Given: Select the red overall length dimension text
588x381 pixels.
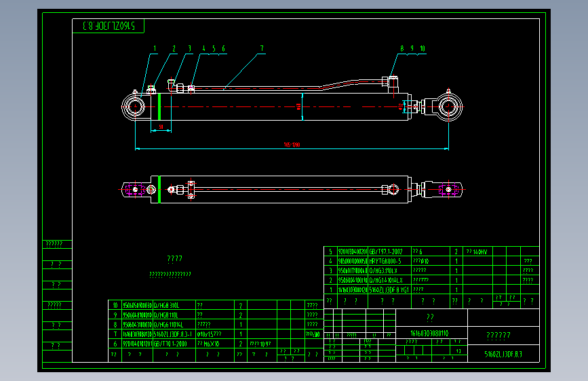Looking at the screenshot, I should pyautogui.click(x=292, y=145).
